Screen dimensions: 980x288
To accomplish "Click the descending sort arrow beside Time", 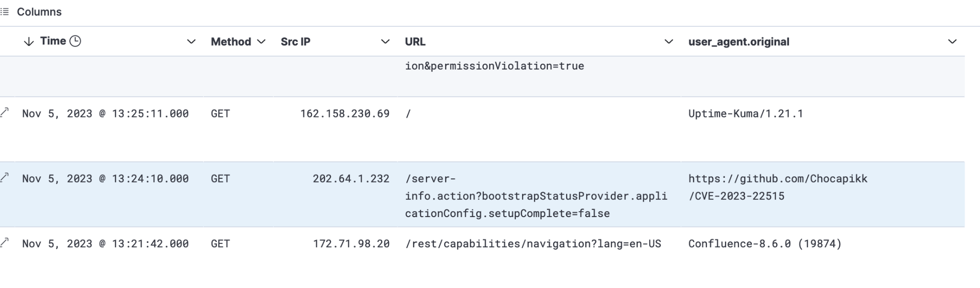I will point(29,42).
